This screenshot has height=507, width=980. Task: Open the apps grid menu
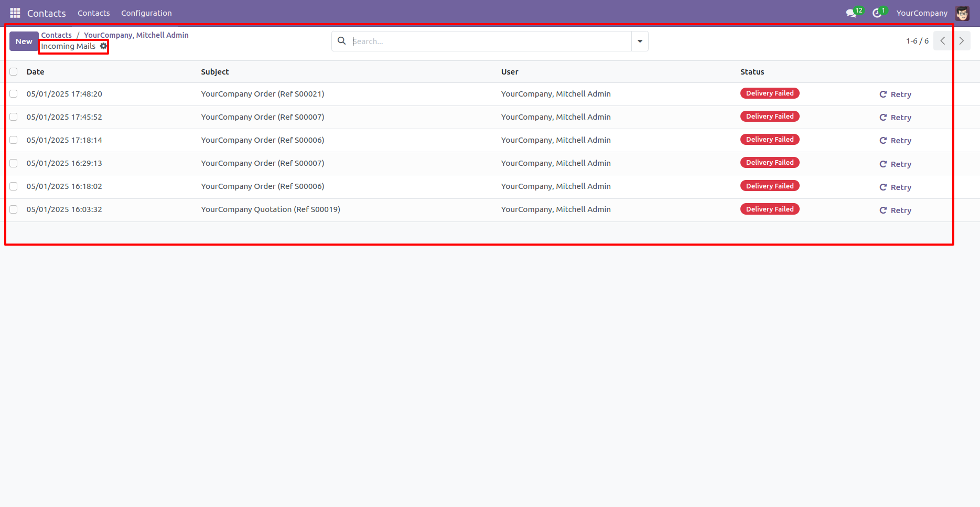tap(15, 13)
